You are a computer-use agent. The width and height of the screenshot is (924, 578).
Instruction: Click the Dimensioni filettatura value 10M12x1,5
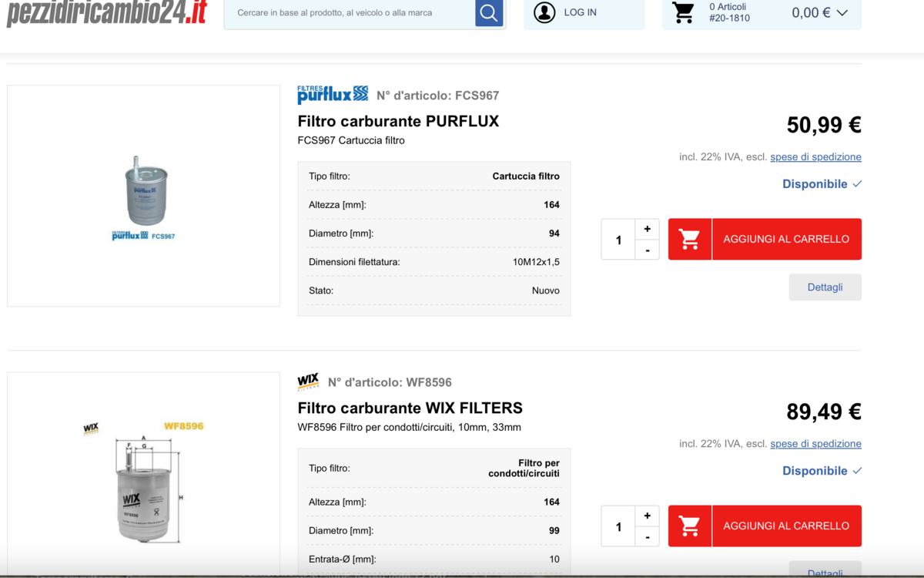[536, 262]
